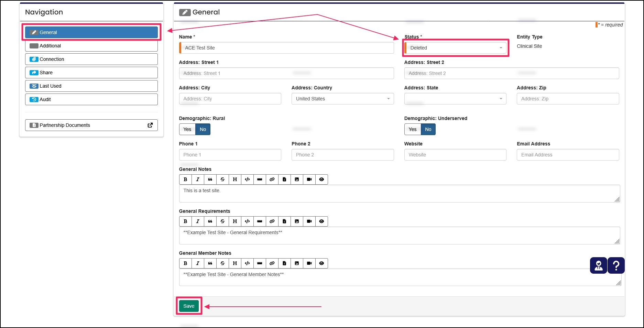644x328 pixels.
Task: Insert blockquote in General Requirements toolbar
Action: point(210,221)
